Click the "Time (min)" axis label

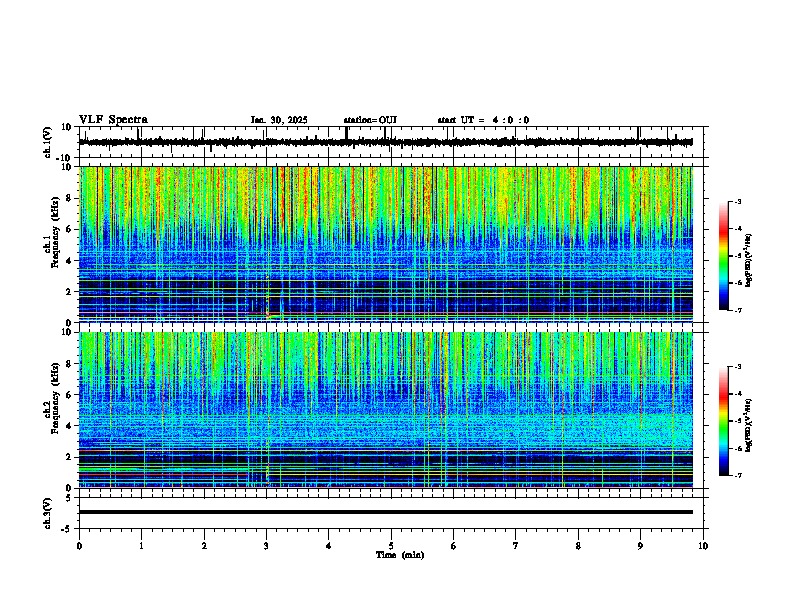(400, 555)
